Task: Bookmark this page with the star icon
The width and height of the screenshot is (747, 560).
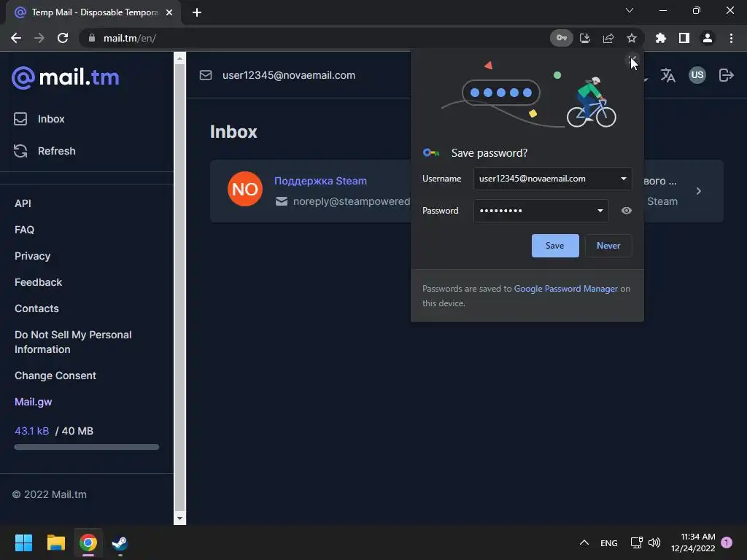Action: click(632, 38)
